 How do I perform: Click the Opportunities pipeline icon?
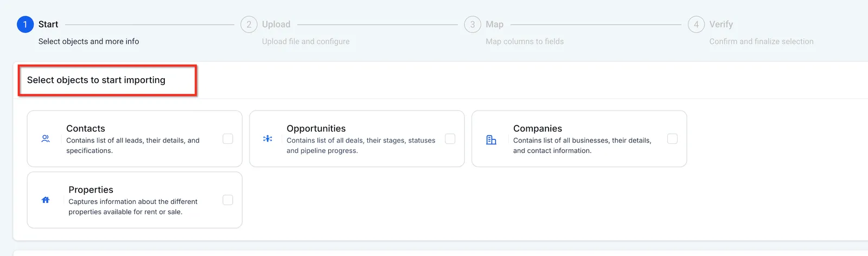[267, 139]
